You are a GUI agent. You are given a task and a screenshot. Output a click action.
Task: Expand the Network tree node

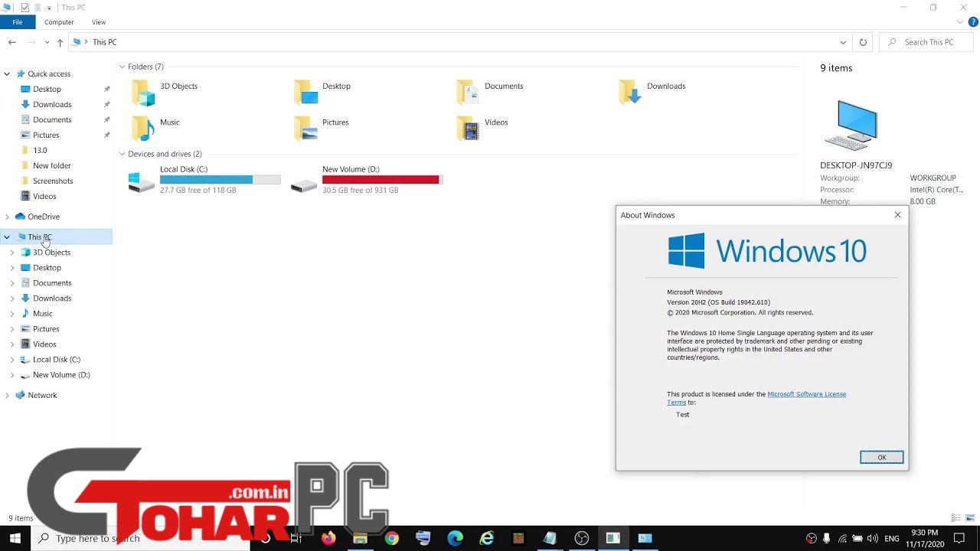tap(7, 396)
